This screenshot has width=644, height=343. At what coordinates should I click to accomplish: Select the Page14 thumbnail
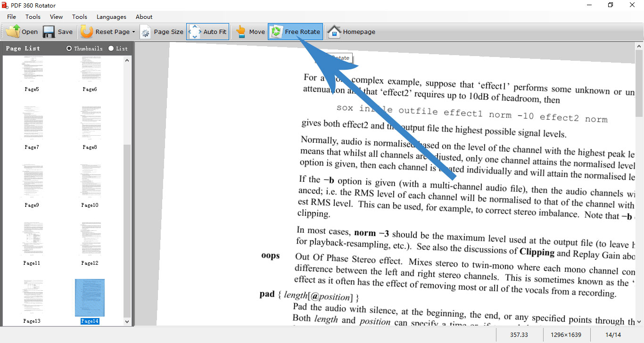[x=90, y=298]
